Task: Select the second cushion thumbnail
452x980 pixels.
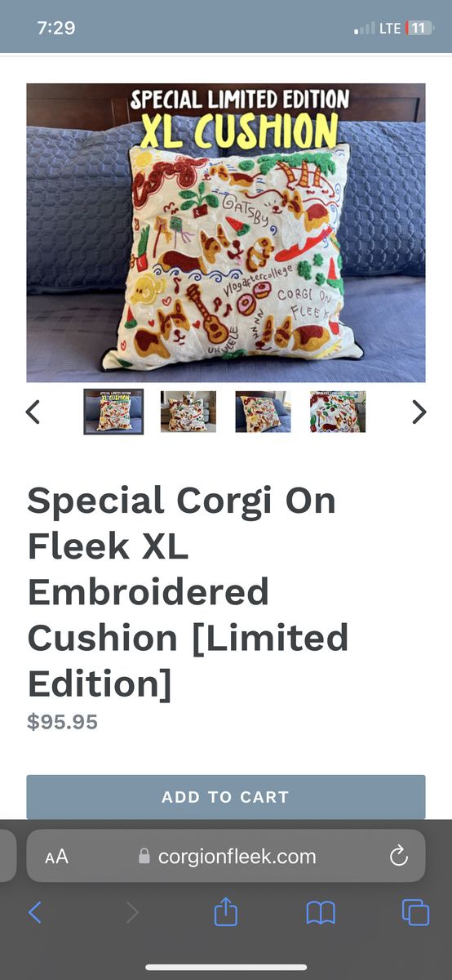Action: coord(188,412)
